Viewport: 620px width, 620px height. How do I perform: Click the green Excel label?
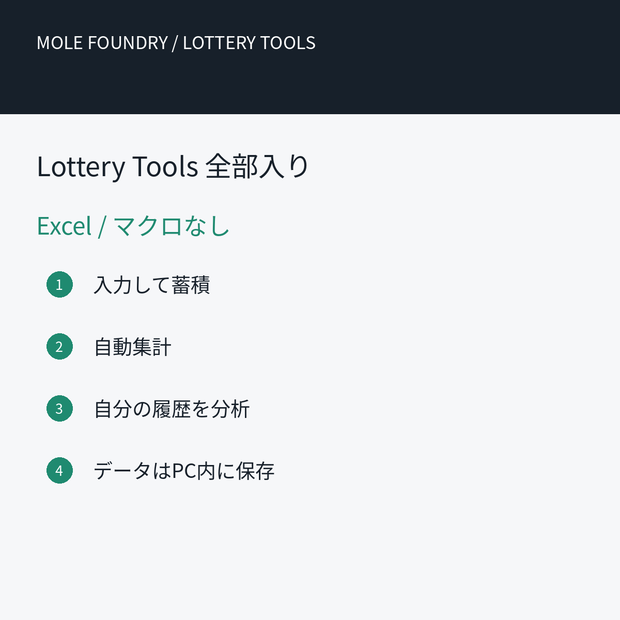64,226
